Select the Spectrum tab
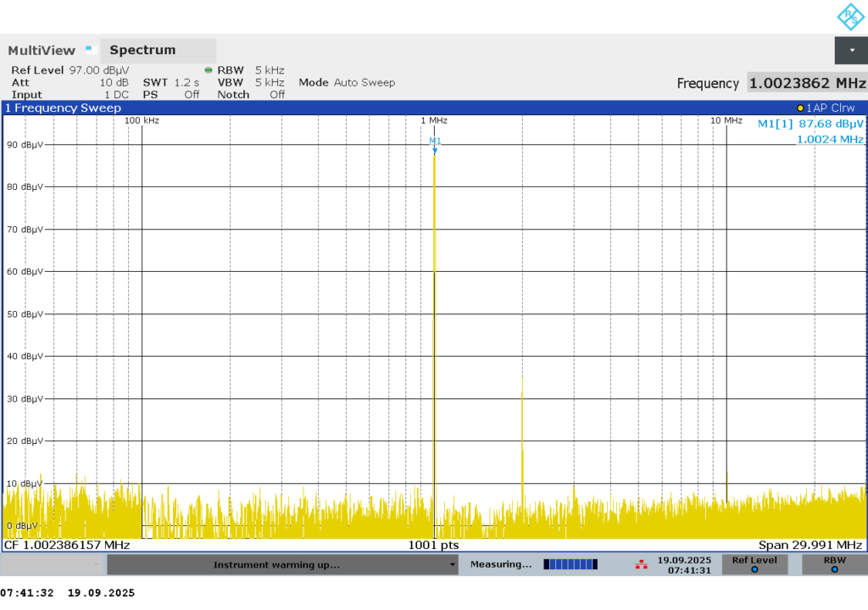 [x=142, y=50]
